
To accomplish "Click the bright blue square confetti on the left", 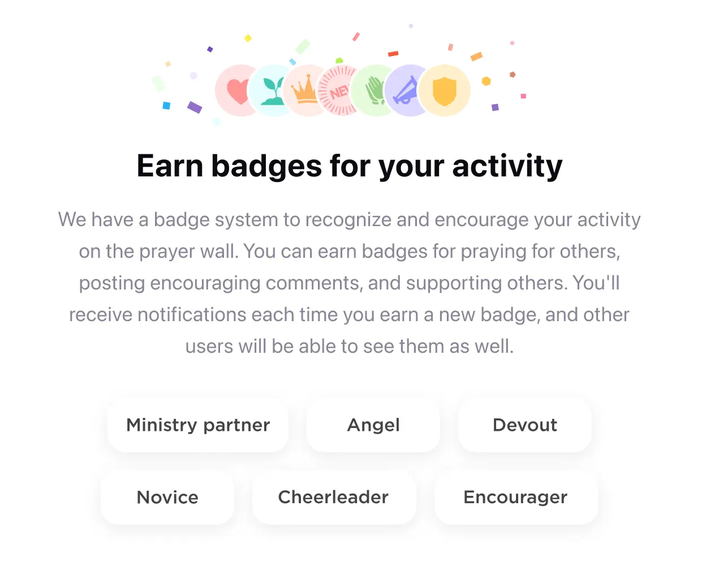I will coord(166,106).
